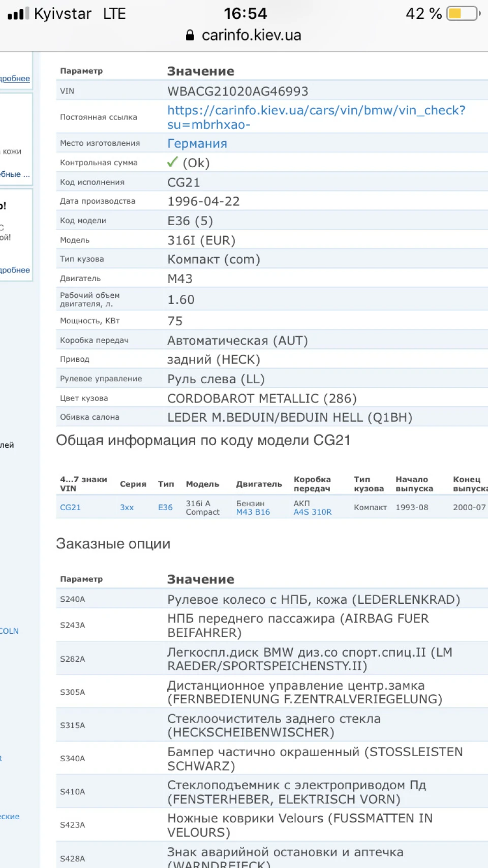Open the M43 B16 engine link
This screenshot has height=868, width=488.
coord(253,512)
